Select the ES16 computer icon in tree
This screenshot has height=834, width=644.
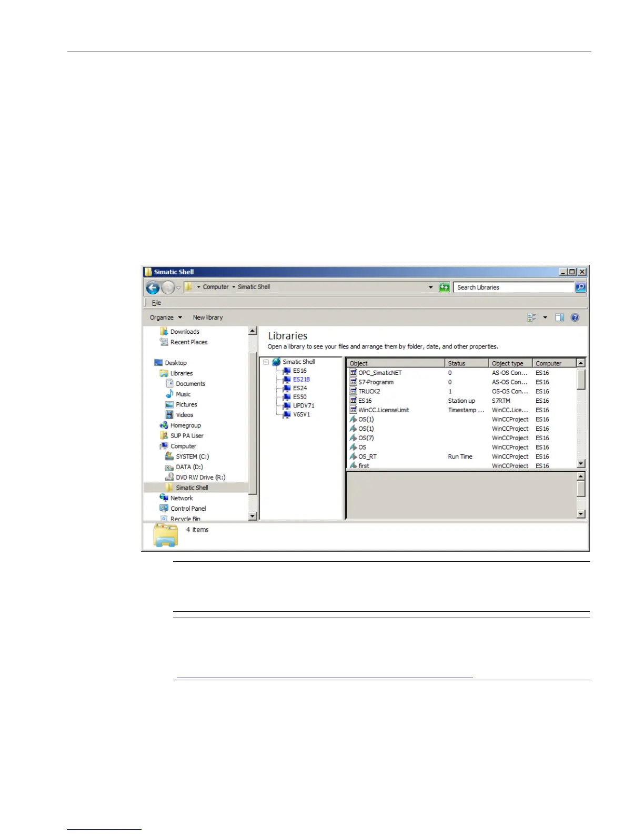(287, 371)
